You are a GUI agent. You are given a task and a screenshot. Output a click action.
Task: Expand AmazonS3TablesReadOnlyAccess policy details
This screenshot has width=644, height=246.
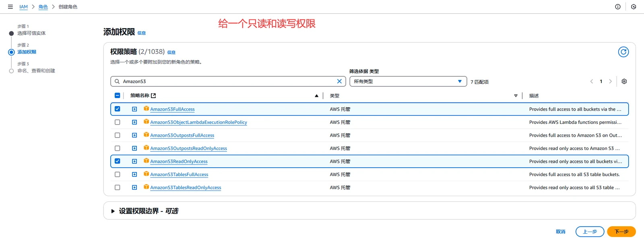pyautogui.click(x=134, y=187)
